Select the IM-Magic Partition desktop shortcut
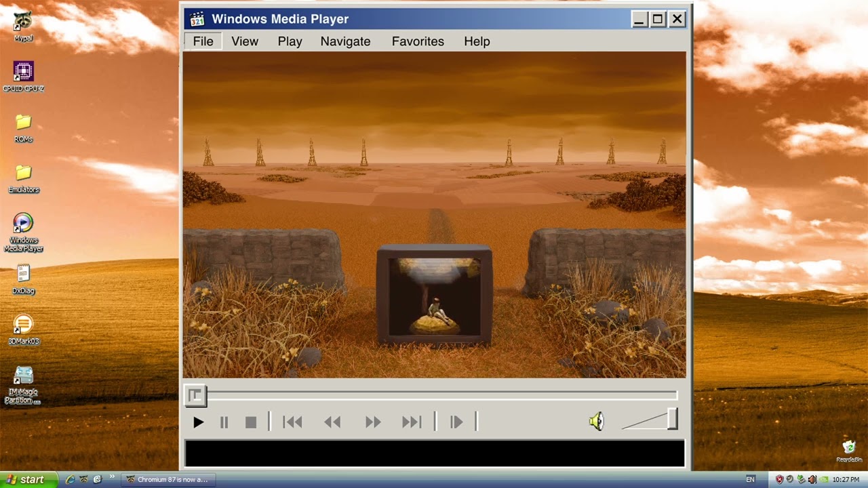Screen dimensions: 868x488 [x=24, y=385]
